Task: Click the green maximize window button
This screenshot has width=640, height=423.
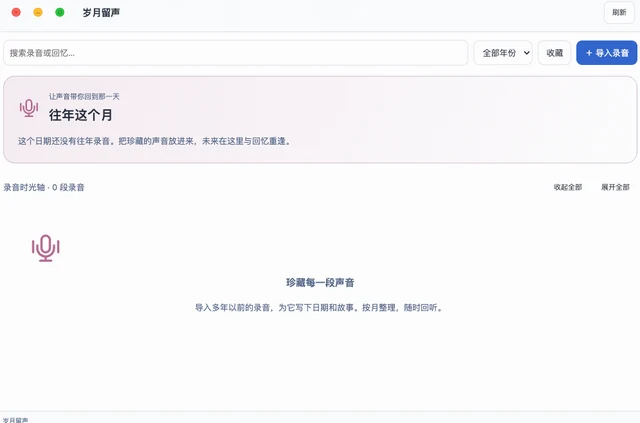Action: 60,12
